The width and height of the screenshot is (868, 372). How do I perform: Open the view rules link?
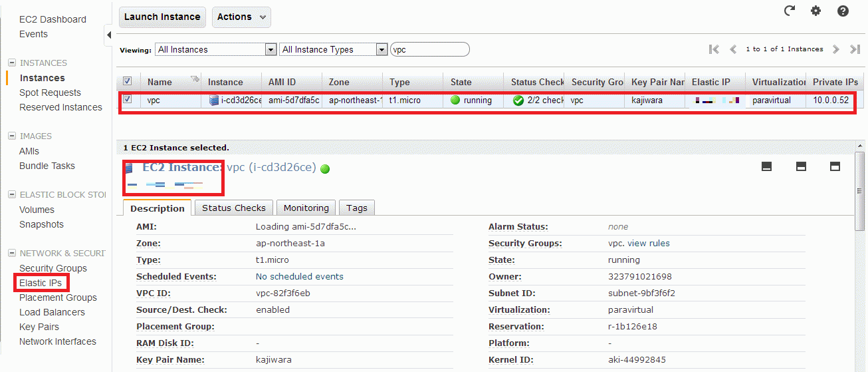pos(649,244)
